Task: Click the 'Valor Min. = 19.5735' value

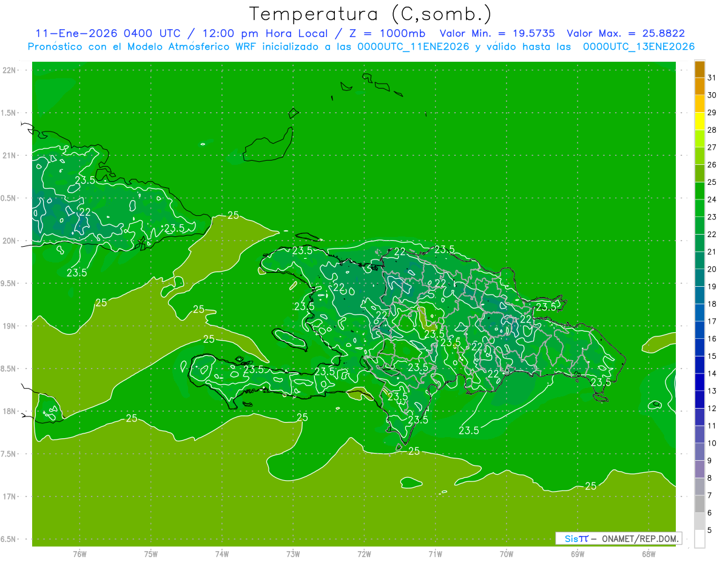Action: pos(497,34)
